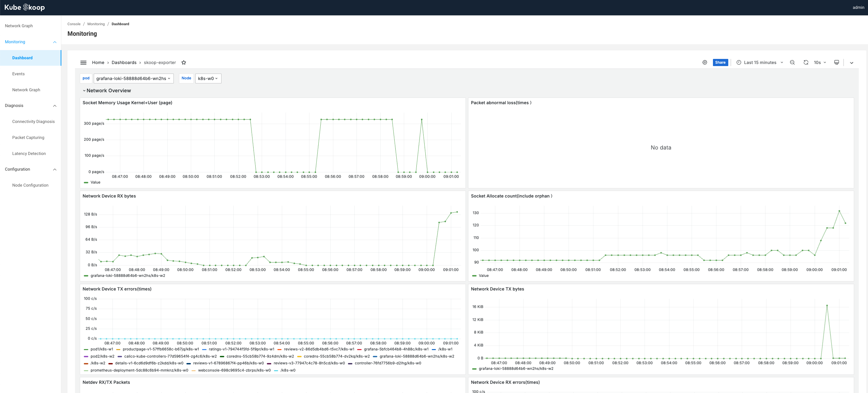
Task: Refresh the dashboard now
Action: coord(806,62)
